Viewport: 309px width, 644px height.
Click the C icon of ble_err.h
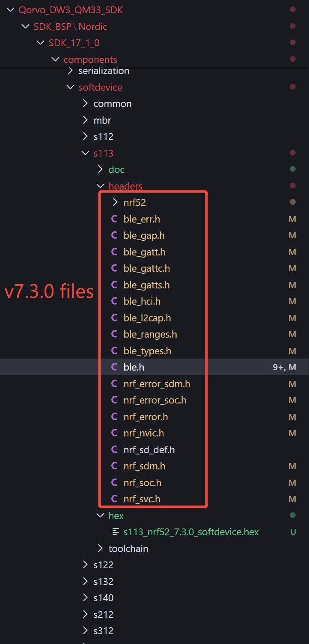[x=114, y=219]
